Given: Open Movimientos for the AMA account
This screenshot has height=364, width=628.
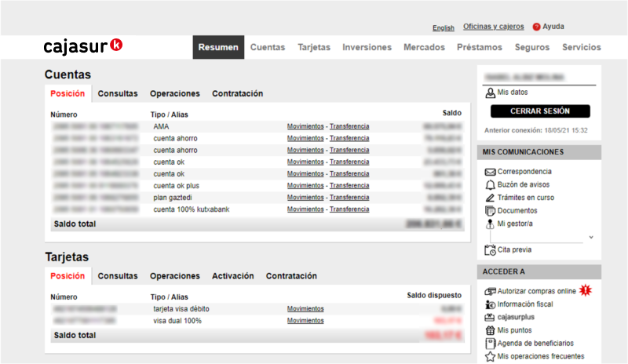Looking at the screenshot, I should 305,126.
